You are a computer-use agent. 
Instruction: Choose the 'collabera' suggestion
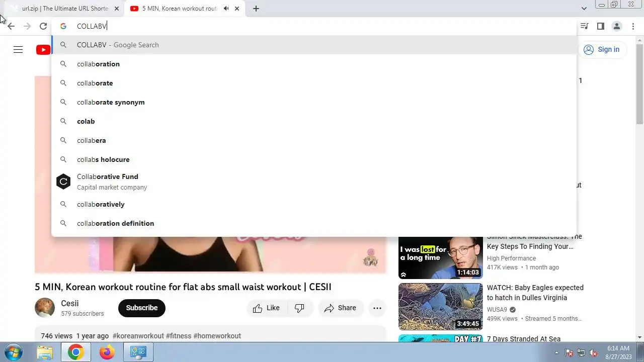coord(314,140)
